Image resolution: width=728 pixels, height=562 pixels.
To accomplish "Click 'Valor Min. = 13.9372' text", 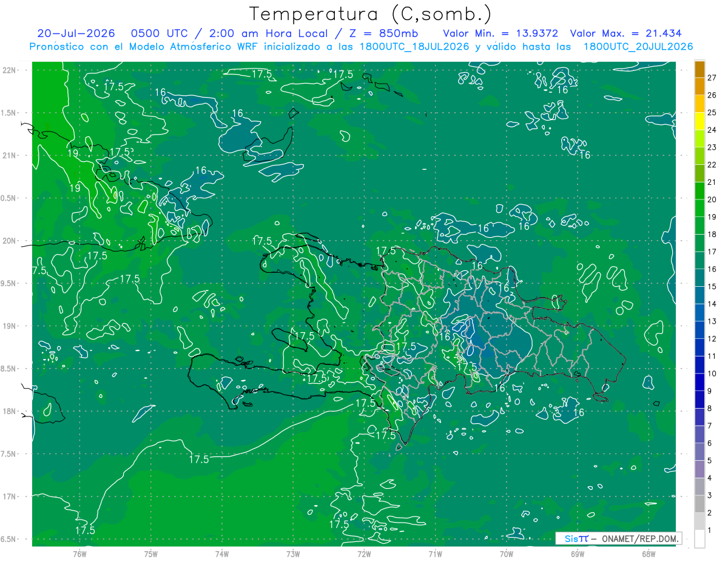I will [500, 33].
